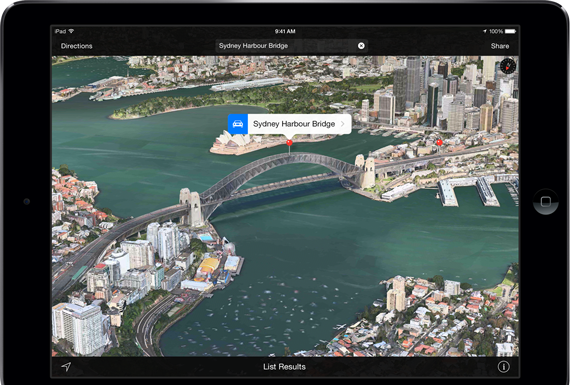Tap the current location arrow icon
The height and width of the screenshot is (385, 570).
click(66, 366)
